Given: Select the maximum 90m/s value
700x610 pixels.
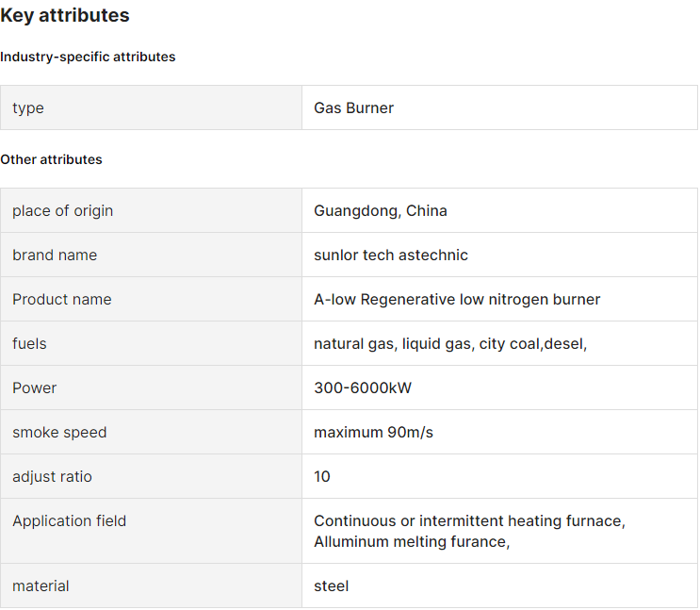Looking at the screenshot, I should click(373, 433).
